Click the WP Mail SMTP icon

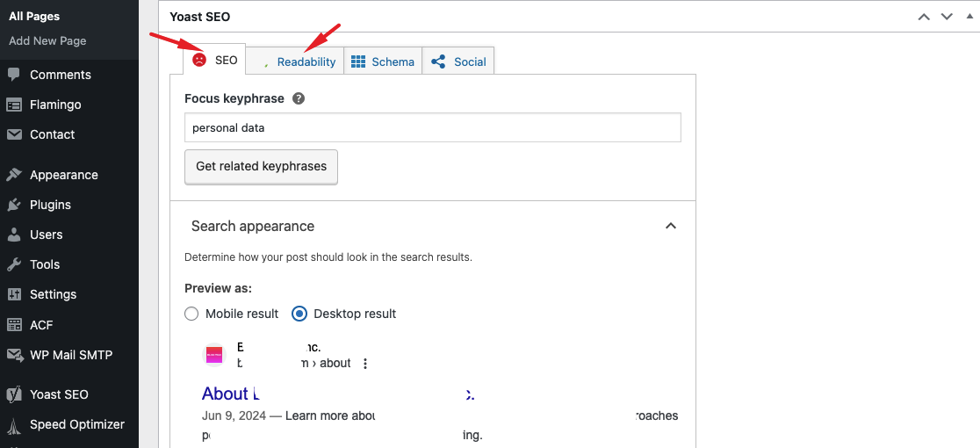(14, 355)
